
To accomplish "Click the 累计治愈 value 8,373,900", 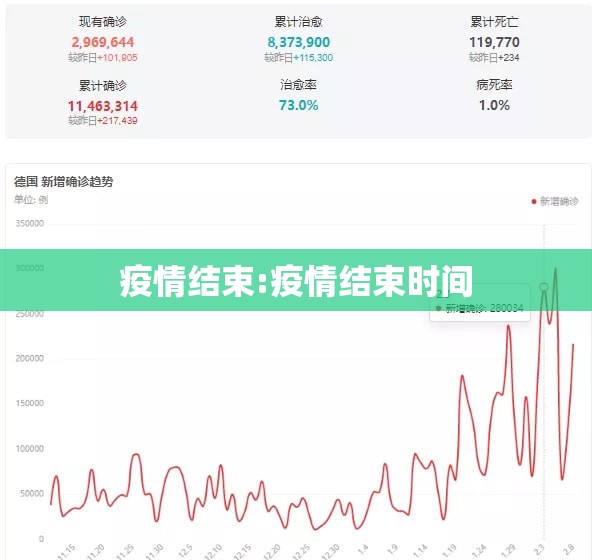I will (299, 42).
